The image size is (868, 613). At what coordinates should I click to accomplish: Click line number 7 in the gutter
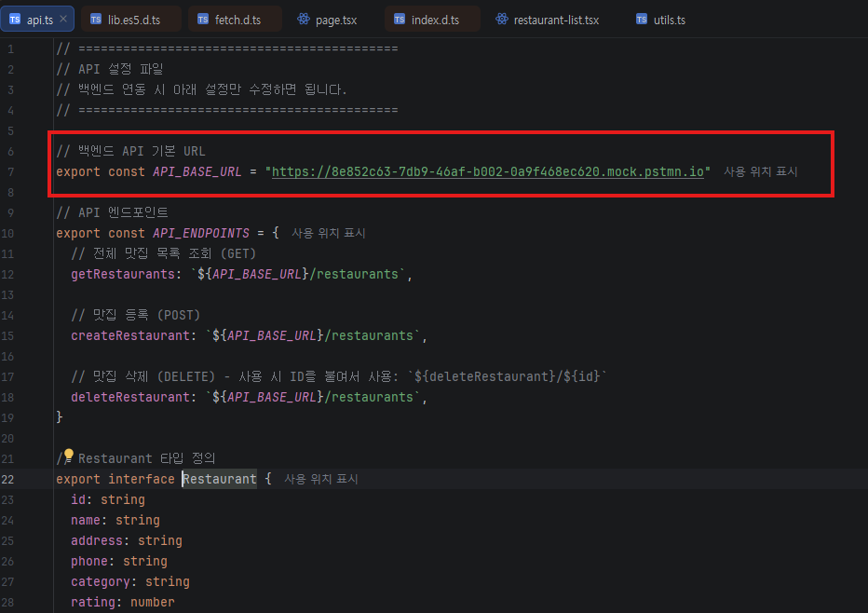click(x=10, y=171)
